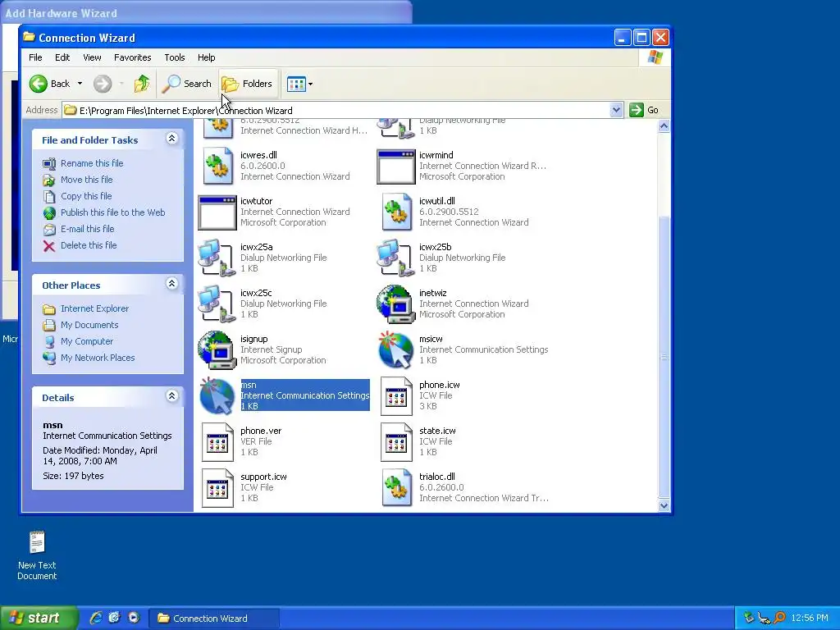Select the icwx25b dialup file icon

[395, 258]
